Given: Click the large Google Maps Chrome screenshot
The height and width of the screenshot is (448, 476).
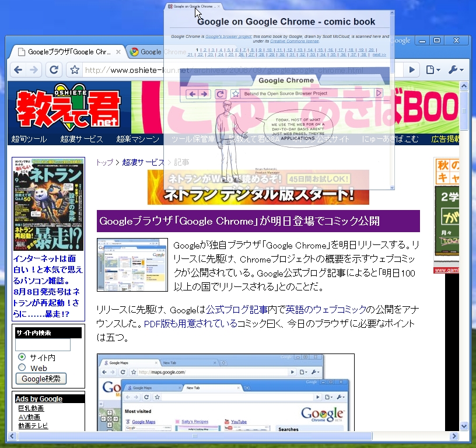Looking at the screenshot, I should pos(226,392).
